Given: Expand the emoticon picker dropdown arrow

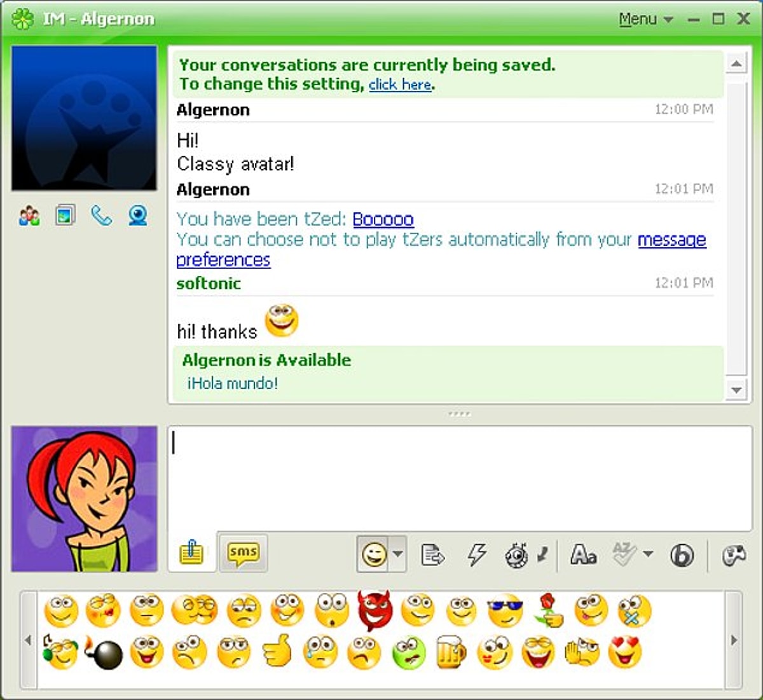Looking at the screenshot, I should tap(398, 554).
